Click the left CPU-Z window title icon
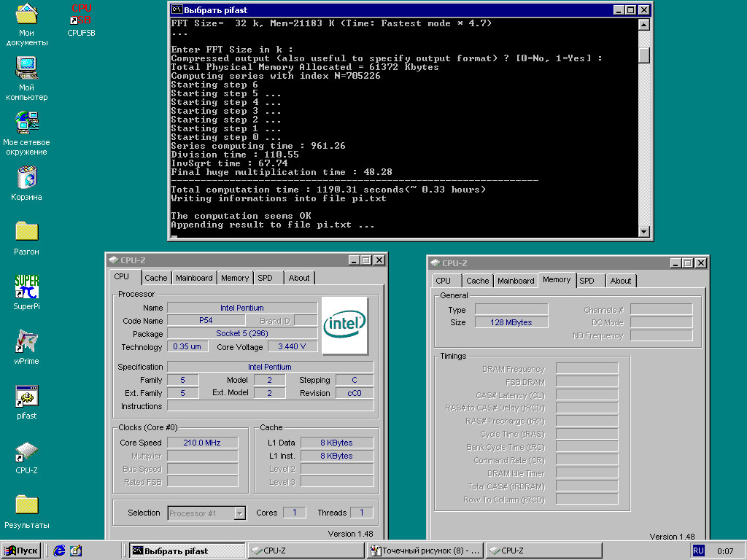The height and width of the screenshot is (560, 747). click(x=113, y=260)
